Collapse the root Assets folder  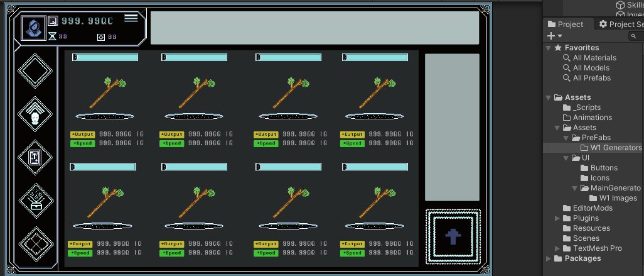click(549, 97)
